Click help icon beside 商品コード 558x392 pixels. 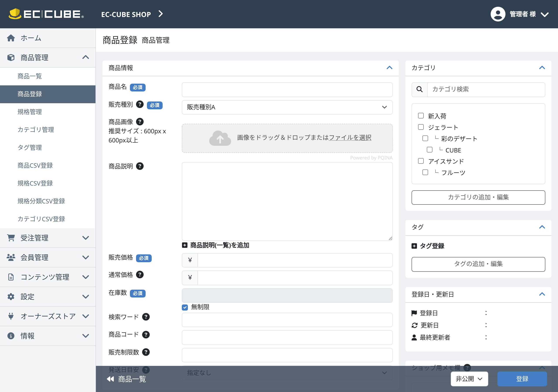tap(146, 335)
